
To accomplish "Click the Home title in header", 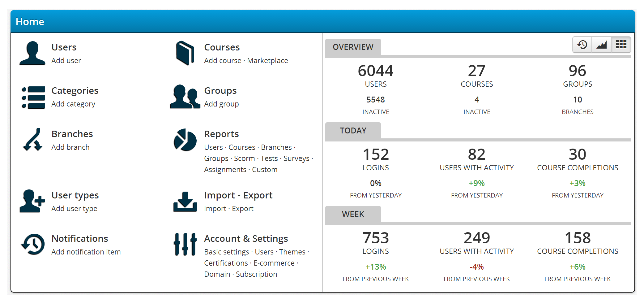I will click(30, 22).
